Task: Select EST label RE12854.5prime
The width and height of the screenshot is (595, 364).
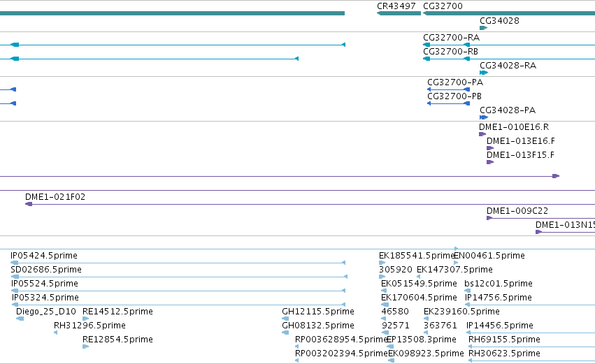Action: pos(117,340)
